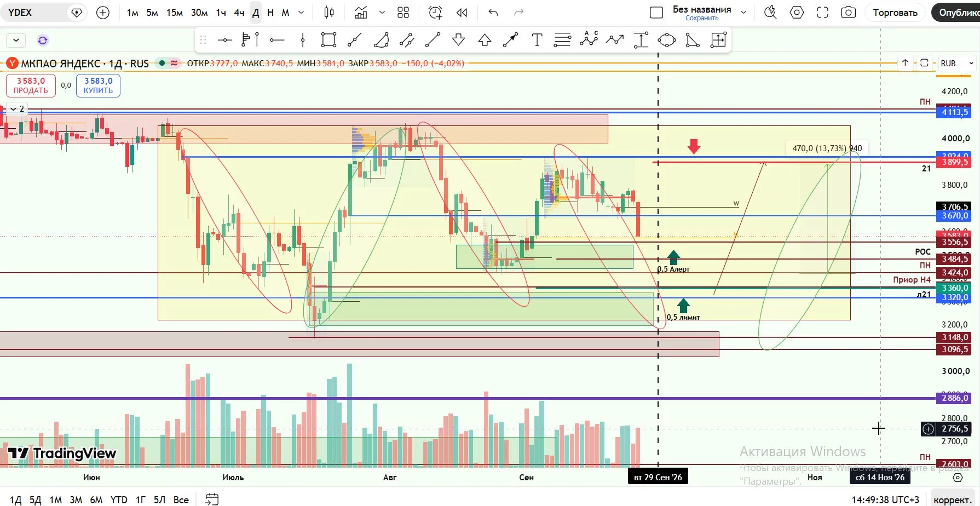This screenshot has height=506, width=980.
Task: Select the horizontal ray drawing tool
Action: 277,40
